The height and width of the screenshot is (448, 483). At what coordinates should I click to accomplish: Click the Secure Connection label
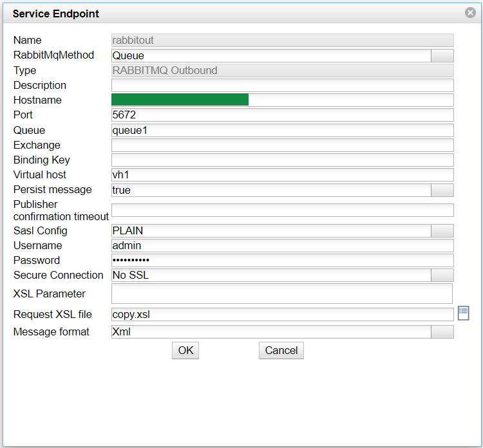(x=58, y=275)
